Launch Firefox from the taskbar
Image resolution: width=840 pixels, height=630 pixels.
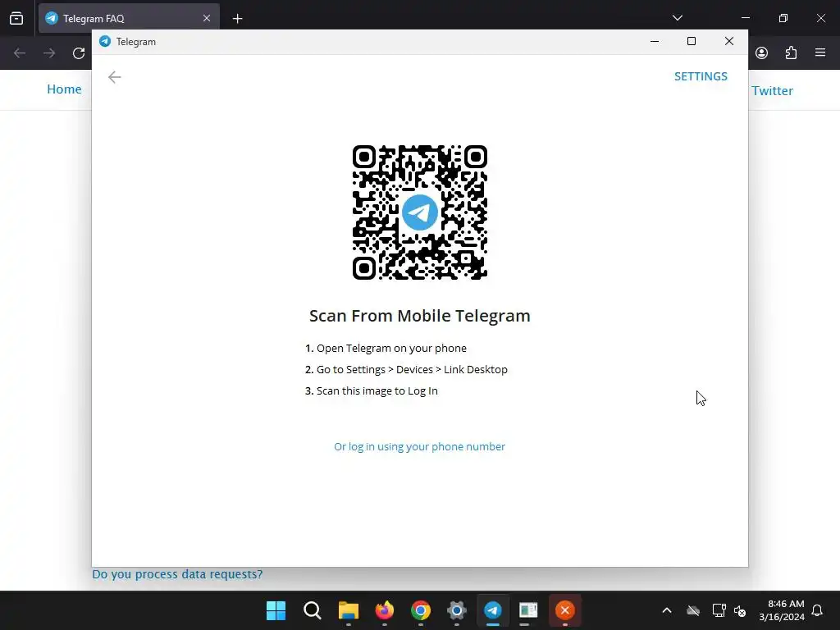pos(385,610)
